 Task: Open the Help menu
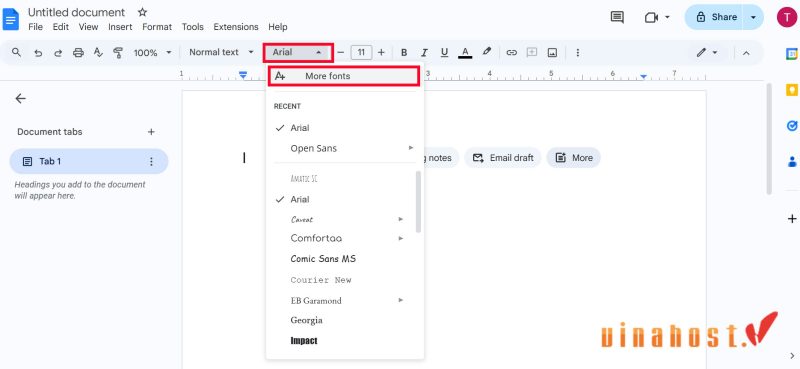278,27
